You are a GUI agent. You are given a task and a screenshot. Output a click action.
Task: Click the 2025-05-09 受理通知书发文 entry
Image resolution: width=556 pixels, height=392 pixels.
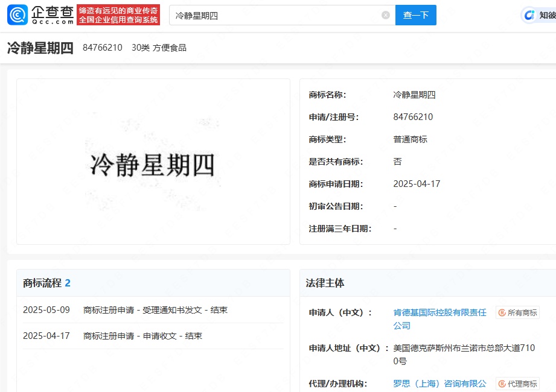pyautogui.click(x=155, y=310)
